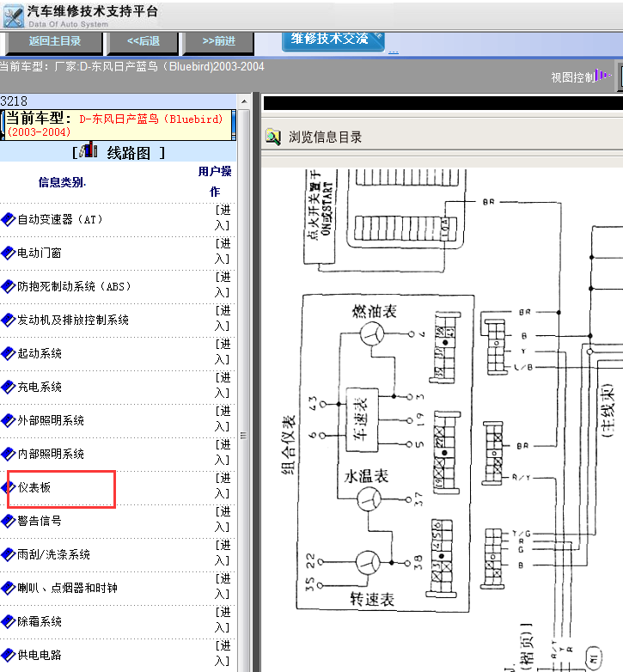Screen dimensions: 623x672
Task: Click 进入 link for 雨刮/洗涤系统
Action: (223, 553)
